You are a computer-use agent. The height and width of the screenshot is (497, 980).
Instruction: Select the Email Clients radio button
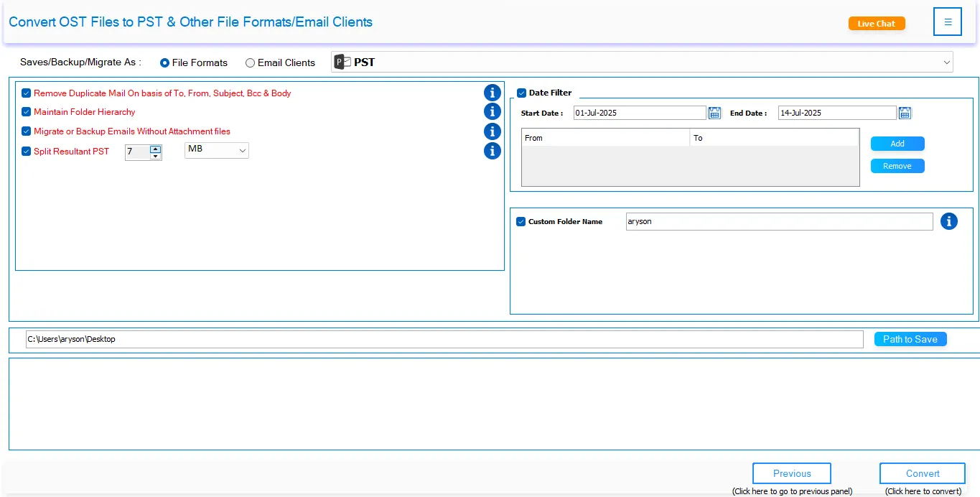pos(250,63)
